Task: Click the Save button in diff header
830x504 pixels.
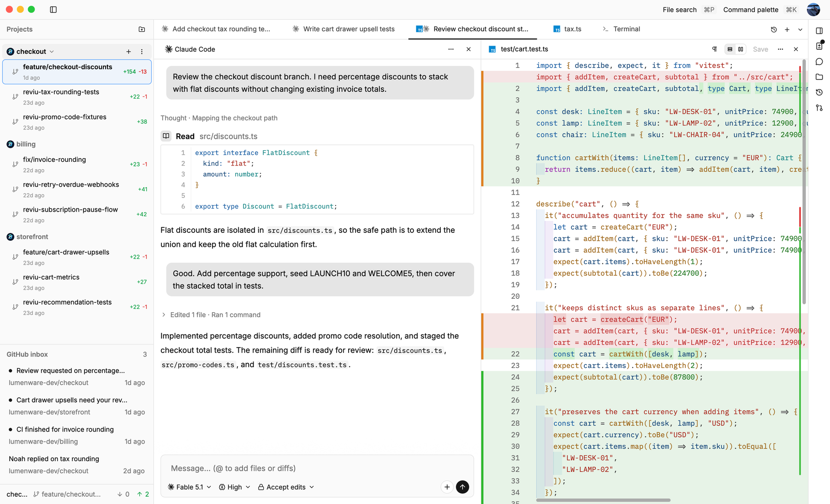Action: 760,49
